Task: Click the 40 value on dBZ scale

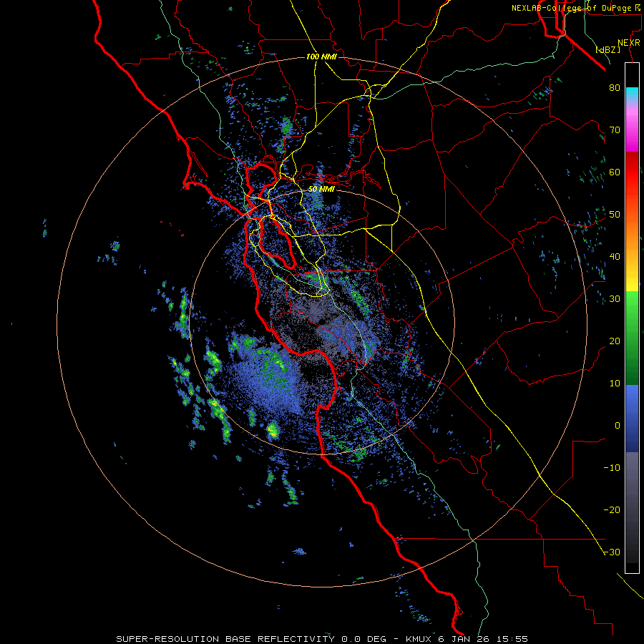Action: 615,257
